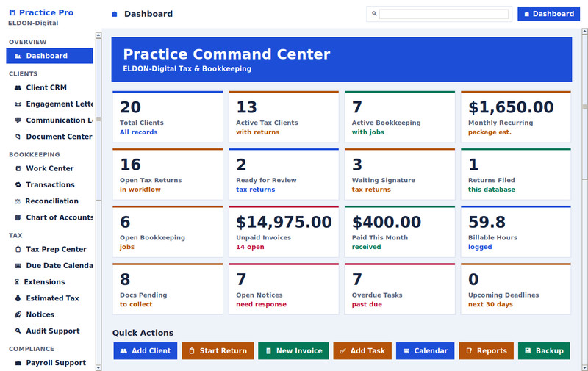Click the home icon beside the Dashboard page title
This screenshot has height=371, width=588.
[x=115, y=14]
